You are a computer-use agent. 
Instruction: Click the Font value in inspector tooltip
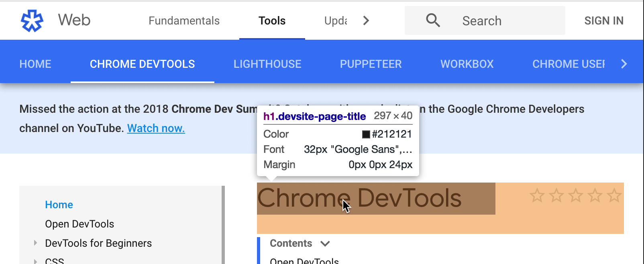pyautogui.click(x=358, y=149)
